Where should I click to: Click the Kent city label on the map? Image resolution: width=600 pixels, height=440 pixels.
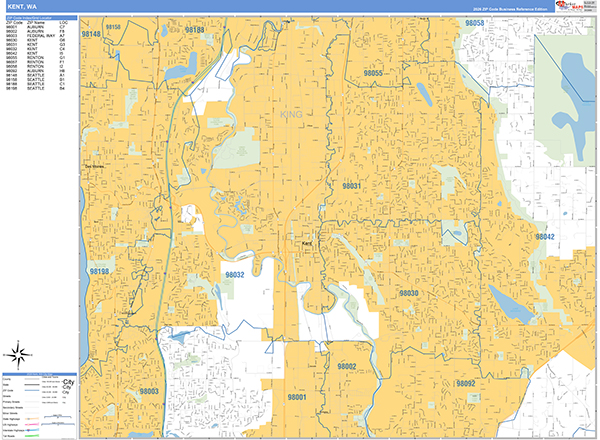[307, 243]
